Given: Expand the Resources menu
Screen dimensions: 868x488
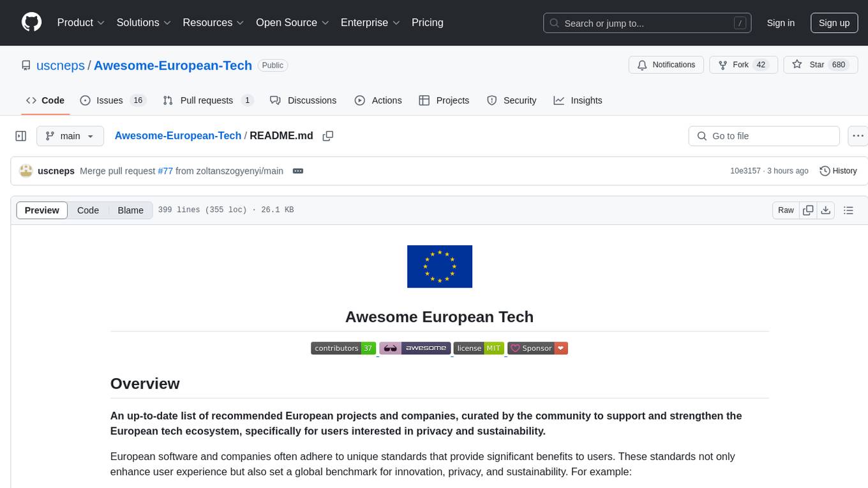Looking at the screenshot, I should pos(213,22).
